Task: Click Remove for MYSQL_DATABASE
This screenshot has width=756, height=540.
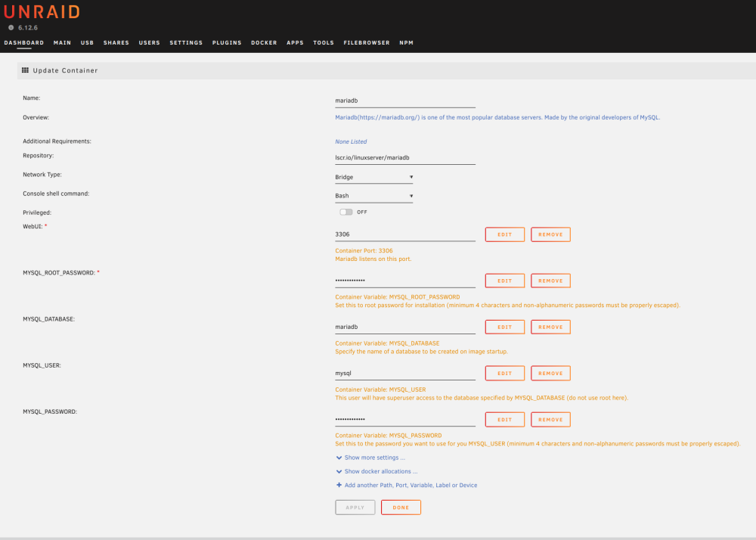Action: point(550,327)
